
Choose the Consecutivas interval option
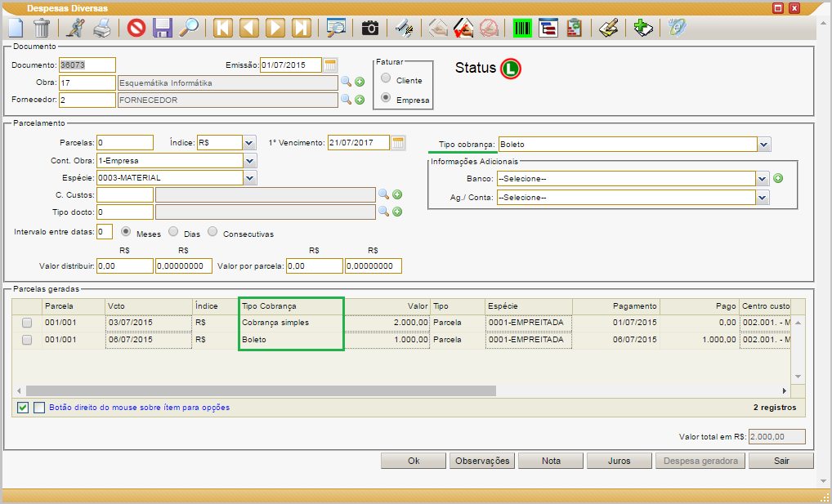pyautogui.click(x=212, y=232)
